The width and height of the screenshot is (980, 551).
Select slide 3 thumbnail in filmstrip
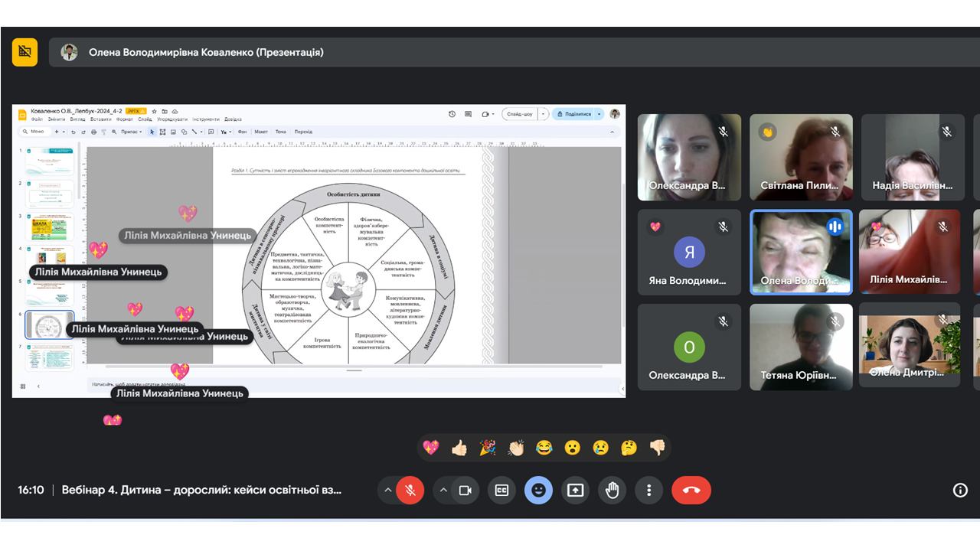pos(51,227)
